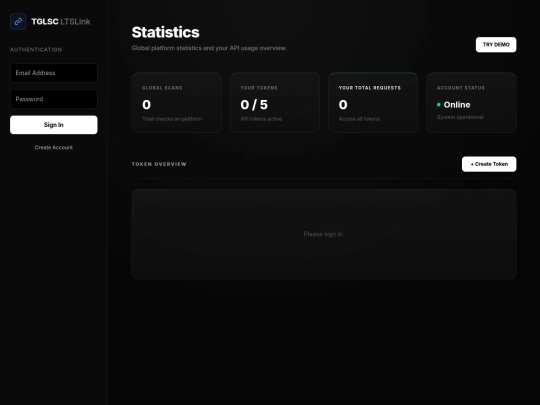Click the Global platform statistics subtitle
540x405 pixels.
tap(209, 48)
